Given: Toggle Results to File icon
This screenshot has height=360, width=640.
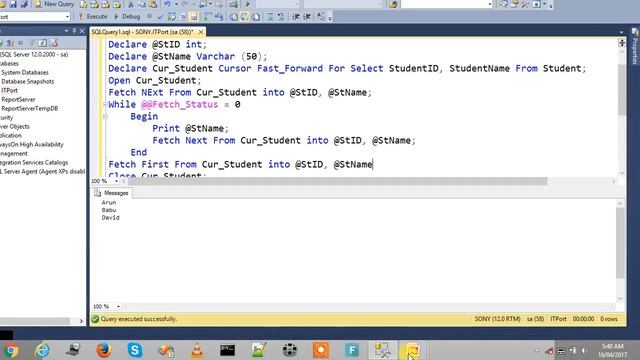Looking at the screenshot, I should [256, 17].
